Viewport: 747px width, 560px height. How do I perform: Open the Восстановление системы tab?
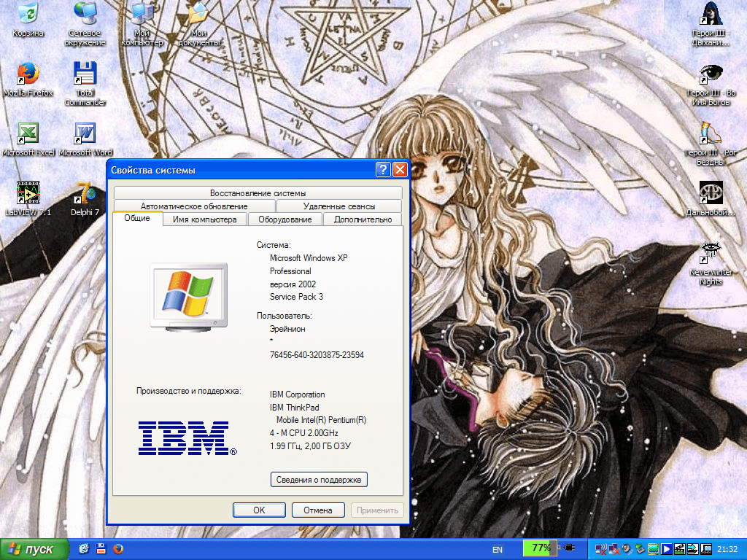[258, 193]
